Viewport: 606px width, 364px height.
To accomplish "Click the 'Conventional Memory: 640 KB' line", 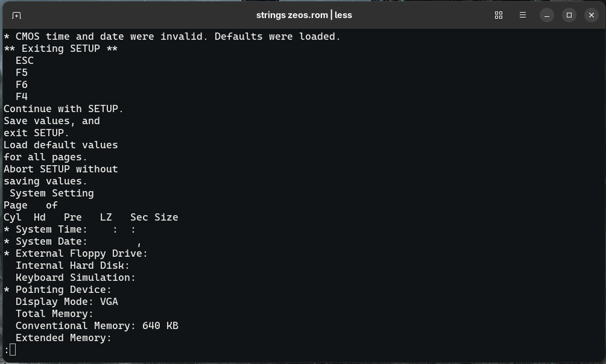I will 97,326.
